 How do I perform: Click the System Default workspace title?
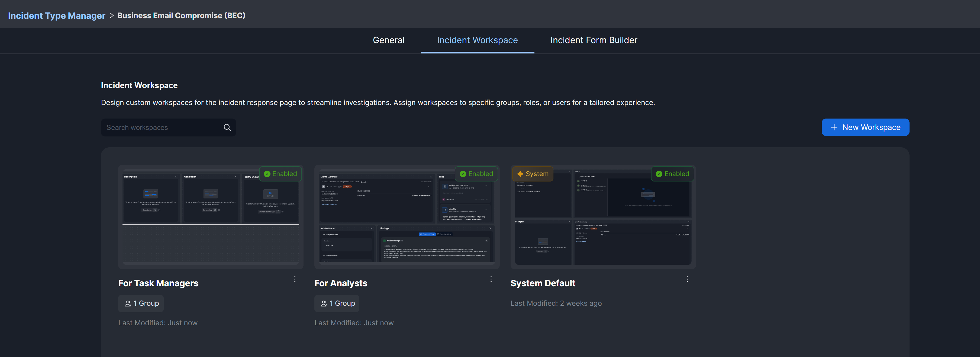click(x=543, y=283)
